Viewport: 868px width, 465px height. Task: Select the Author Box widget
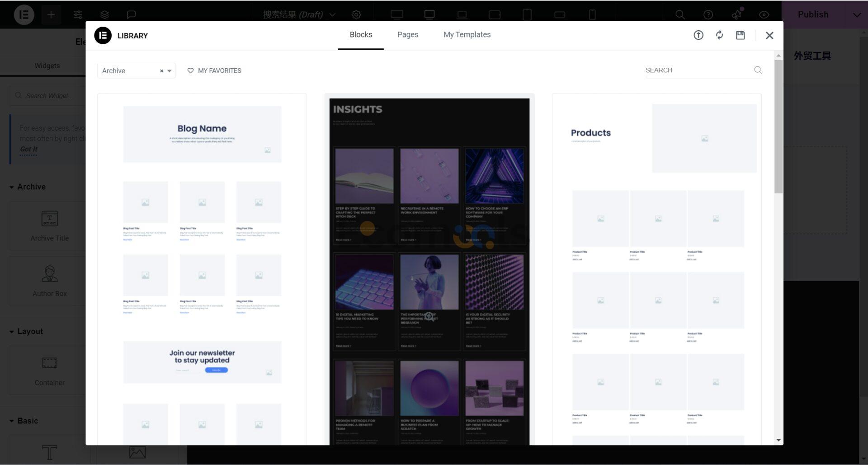tap(49, 281)
